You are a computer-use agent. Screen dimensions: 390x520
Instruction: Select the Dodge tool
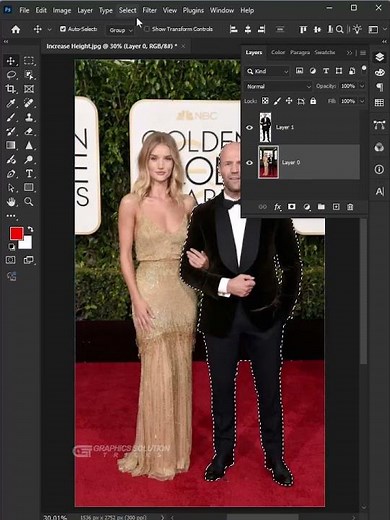tap(29, 160)
